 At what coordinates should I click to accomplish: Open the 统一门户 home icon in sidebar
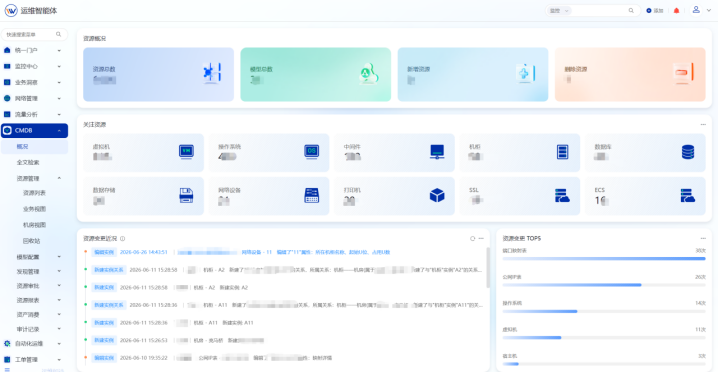[x=7, y=50]
